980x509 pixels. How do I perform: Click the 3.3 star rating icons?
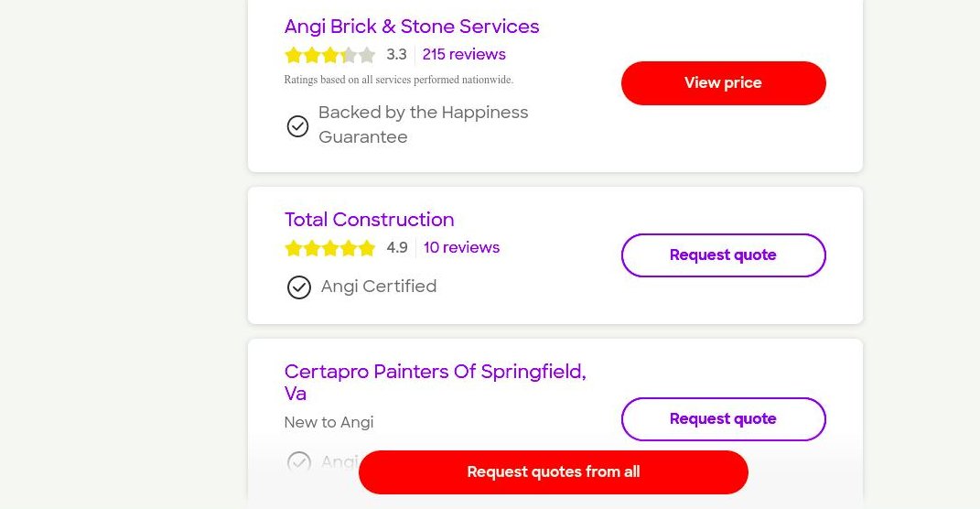329,55
